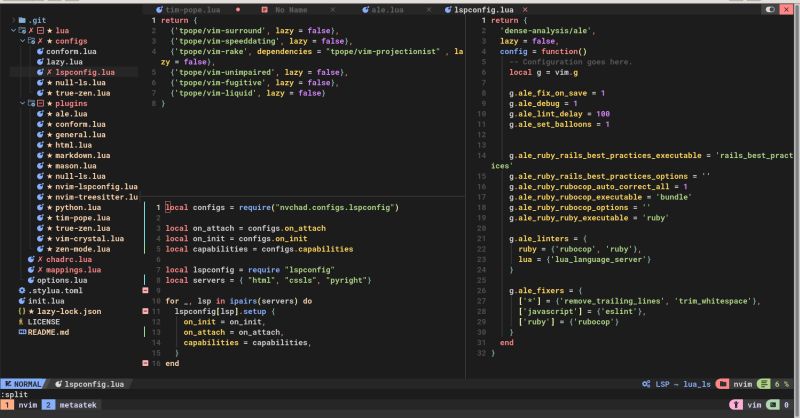This screenshot has width=800, height=418.
Task: Open zen-mode.lua in file tree
Action: (83, 249)
